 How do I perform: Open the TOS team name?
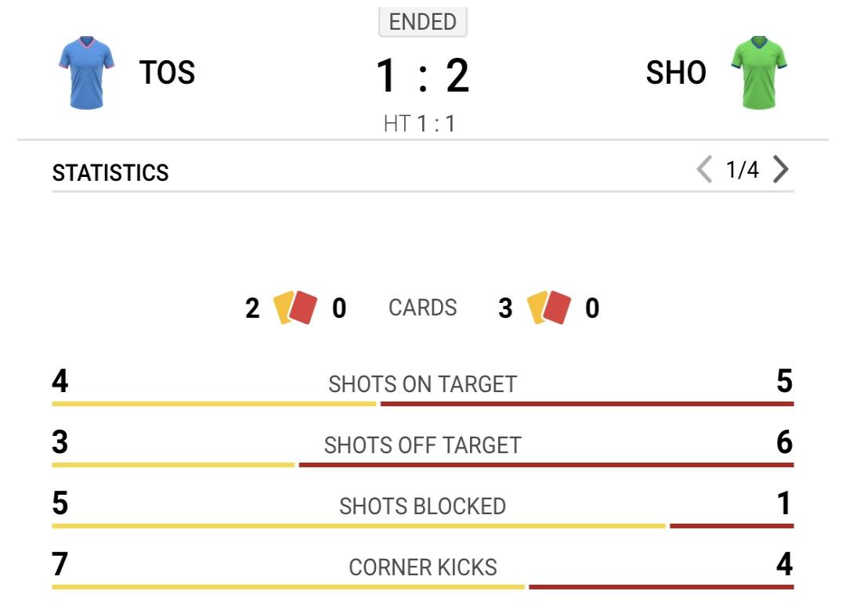pyautogui.click(x=168, y=73)
